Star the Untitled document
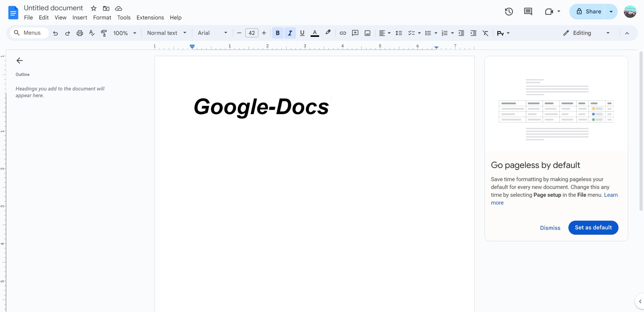Screen dimensions: 644x312 point(94,8)
